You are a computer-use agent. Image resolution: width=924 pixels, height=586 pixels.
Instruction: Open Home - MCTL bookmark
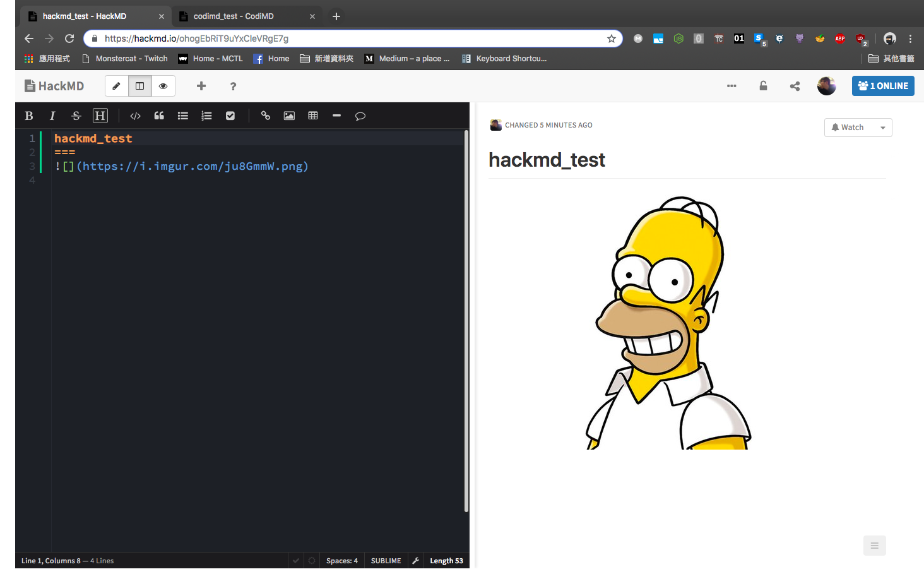click(211, 59)
